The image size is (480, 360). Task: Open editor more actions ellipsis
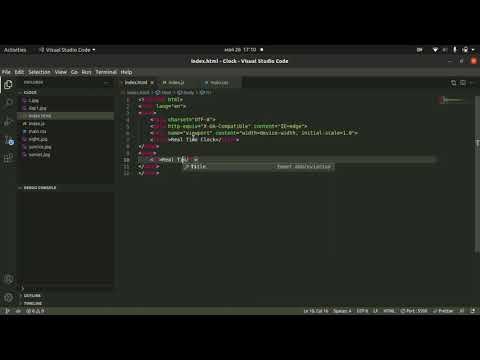[473, 83]
